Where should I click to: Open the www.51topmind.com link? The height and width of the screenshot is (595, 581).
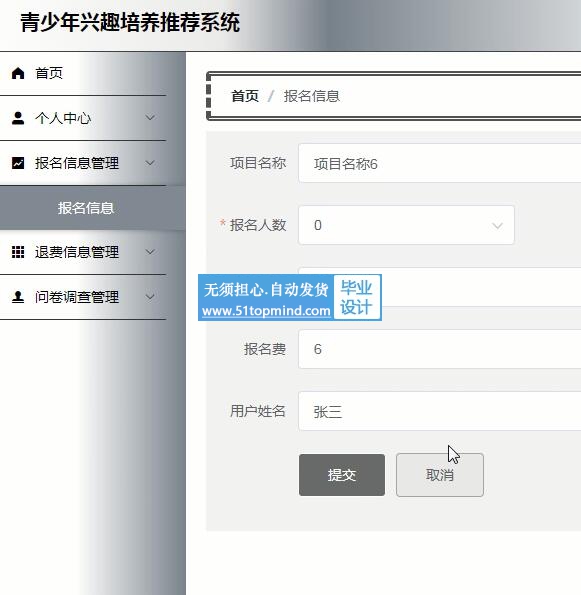tap(266, 311)
